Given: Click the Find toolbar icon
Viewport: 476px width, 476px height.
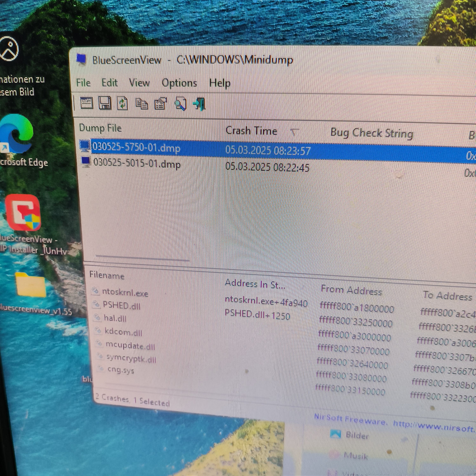Looking at the screenshot, I should click(180, 104).
